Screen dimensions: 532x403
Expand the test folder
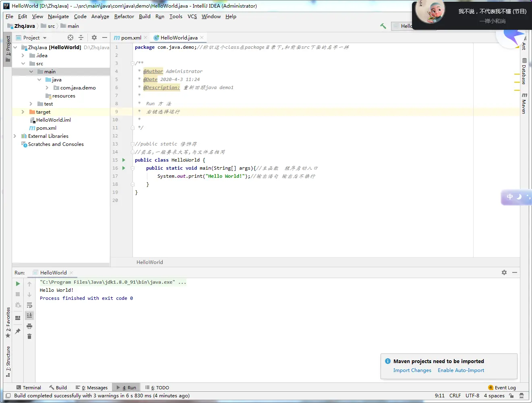pos(31,104)
